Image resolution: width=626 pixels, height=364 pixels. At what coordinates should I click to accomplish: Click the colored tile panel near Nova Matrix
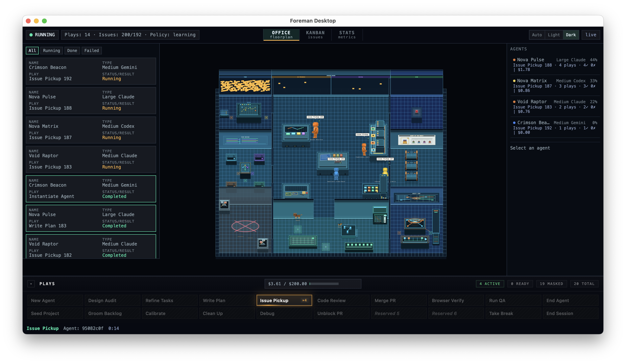click(371, 189)
